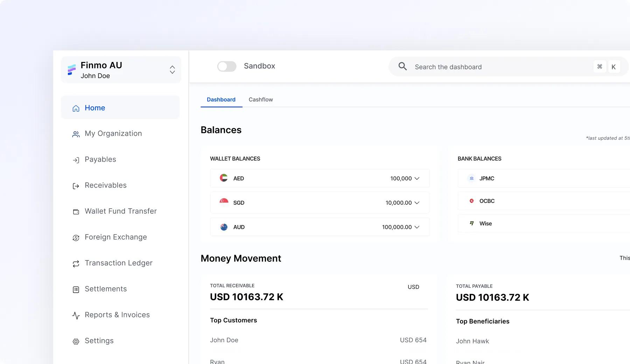Select the Dashboard tab
This screenshot has height=364, width=630.
[221, 100]
